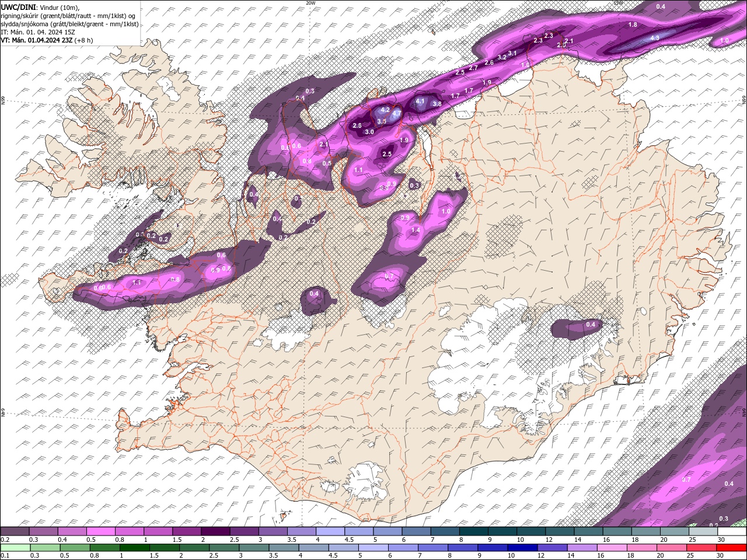Click the 4.3 snowfall value on the map
The width and height of the screenshot is (747, 560).
pyautogui.click(x=655, y=38)
